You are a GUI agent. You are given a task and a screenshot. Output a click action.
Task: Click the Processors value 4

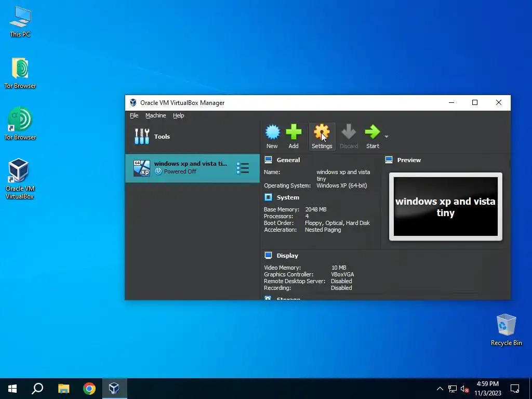click(307, 216)
